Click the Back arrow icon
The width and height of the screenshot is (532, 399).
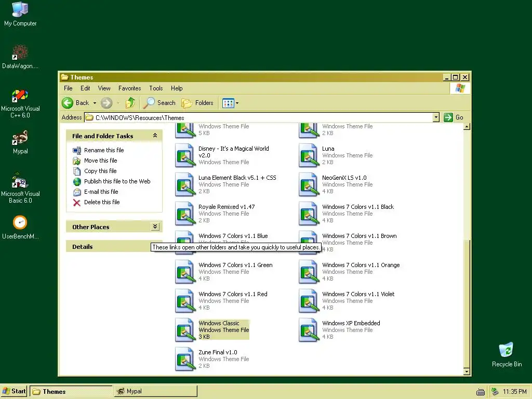[68, 103]
